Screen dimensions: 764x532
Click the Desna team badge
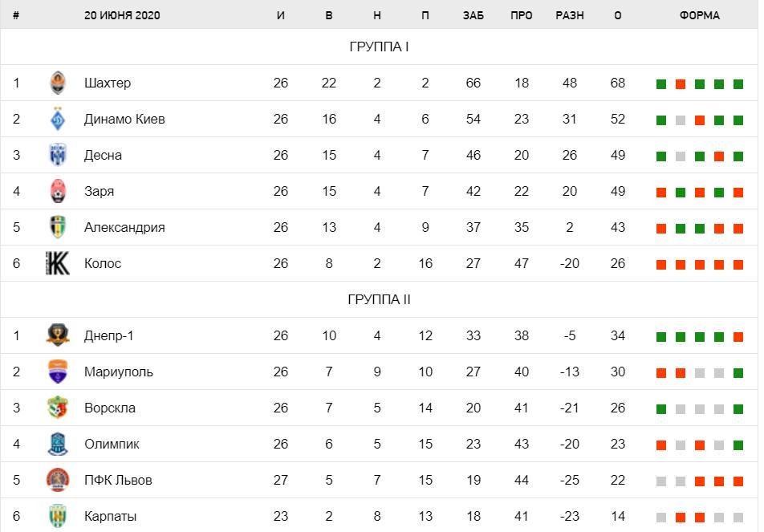point(58,155)
